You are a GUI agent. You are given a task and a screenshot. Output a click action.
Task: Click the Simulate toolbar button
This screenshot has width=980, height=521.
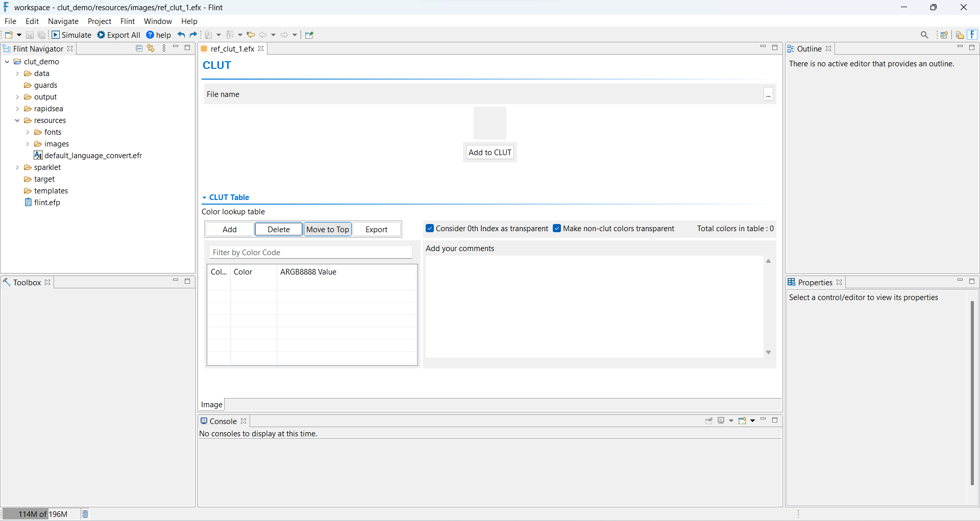(x=71, y=35)
